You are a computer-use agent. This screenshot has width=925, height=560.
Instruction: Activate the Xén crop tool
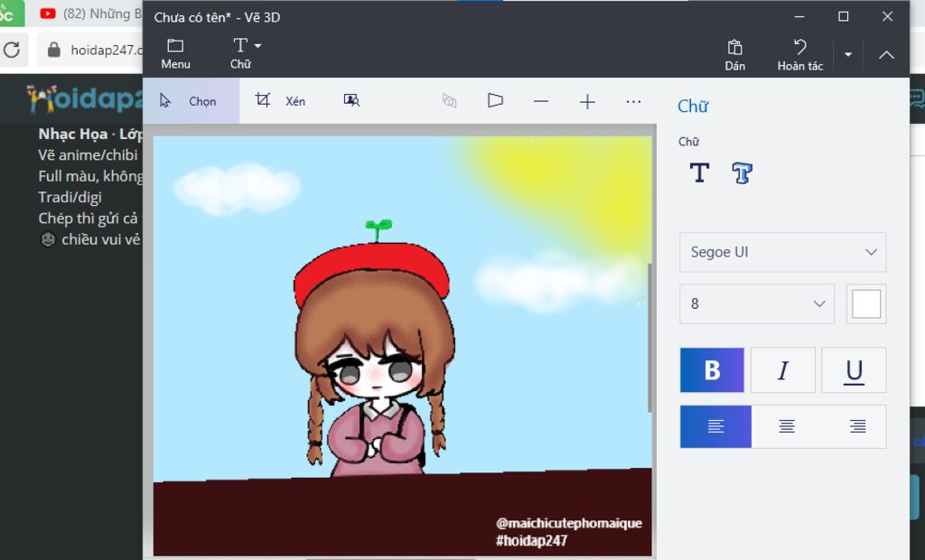280,101
